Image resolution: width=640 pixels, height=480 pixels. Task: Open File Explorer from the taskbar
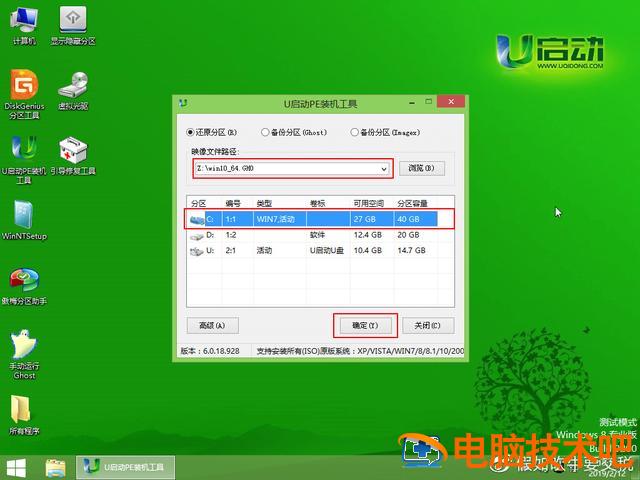[x=56, y=468]
